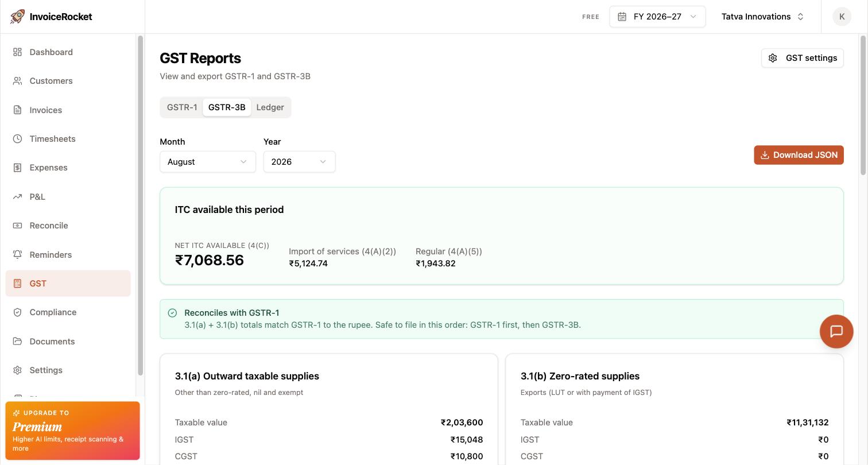This screenshot has width=868, height=465.
Task: Select the GSTR-3B tab
Action: tap(227, 107)
